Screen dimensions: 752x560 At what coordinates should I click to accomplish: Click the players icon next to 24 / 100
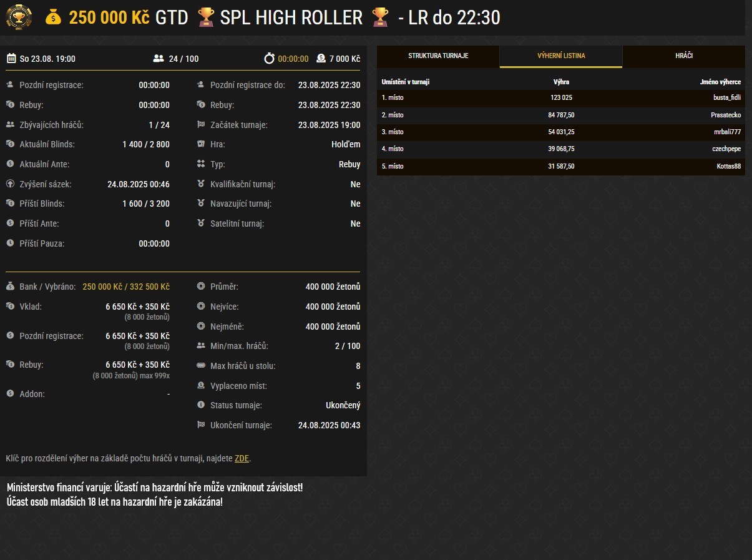[158, 59]
